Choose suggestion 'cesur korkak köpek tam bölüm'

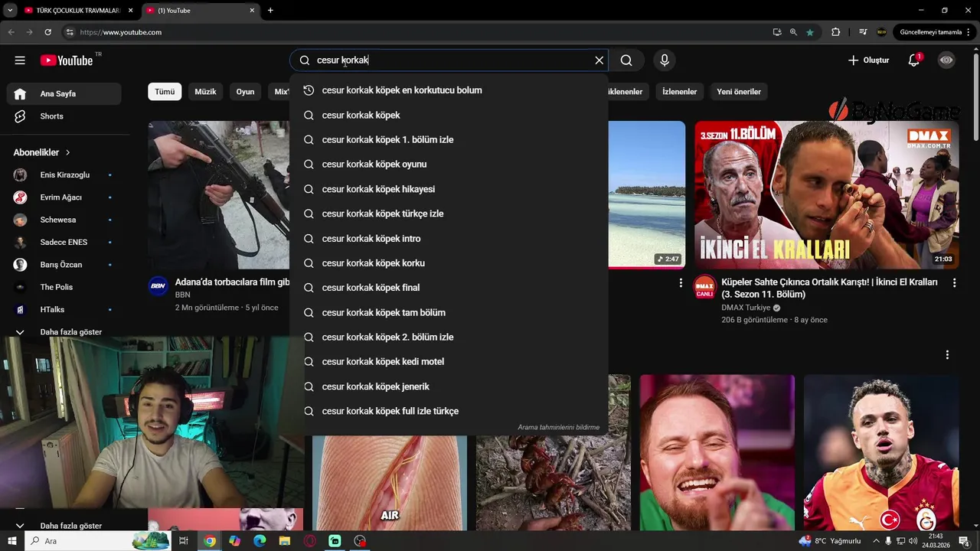(449, 313)
